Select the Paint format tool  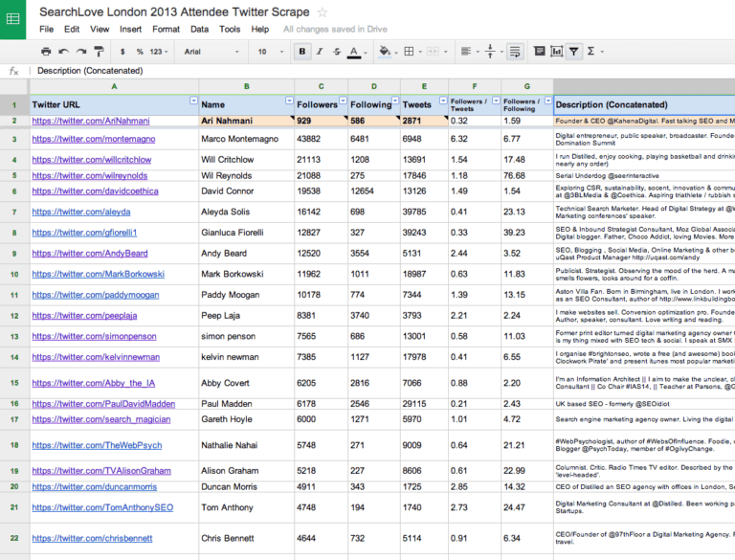[99, 52]
